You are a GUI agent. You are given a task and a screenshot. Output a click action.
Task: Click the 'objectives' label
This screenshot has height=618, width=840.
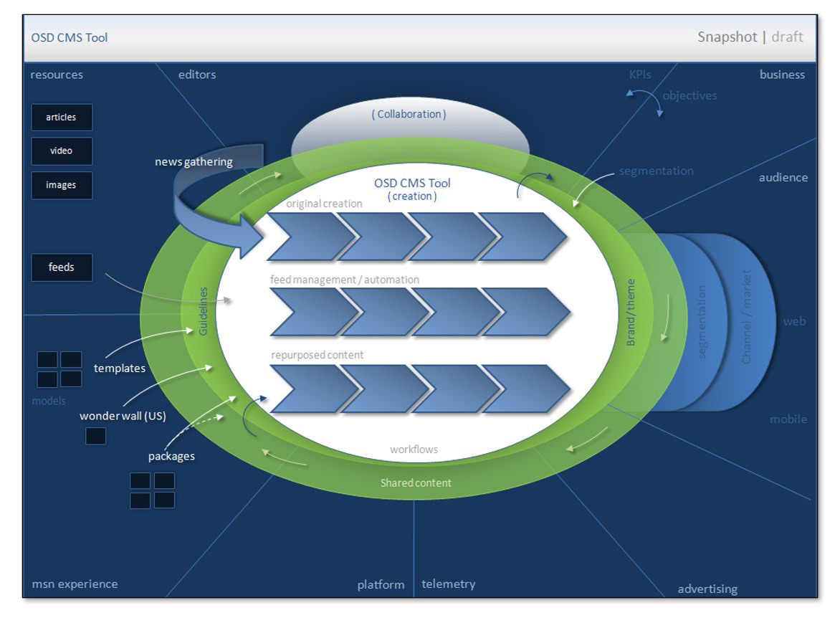[690, 95]
